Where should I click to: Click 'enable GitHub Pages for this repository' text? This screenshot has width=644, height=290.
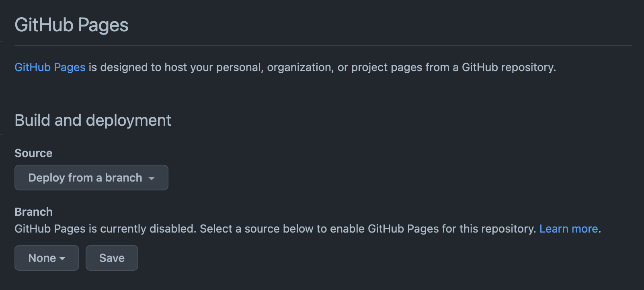coord(433,229)
